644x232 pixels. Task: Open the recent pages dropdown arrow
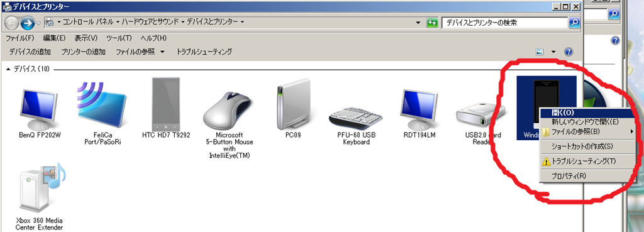[38, 23]
